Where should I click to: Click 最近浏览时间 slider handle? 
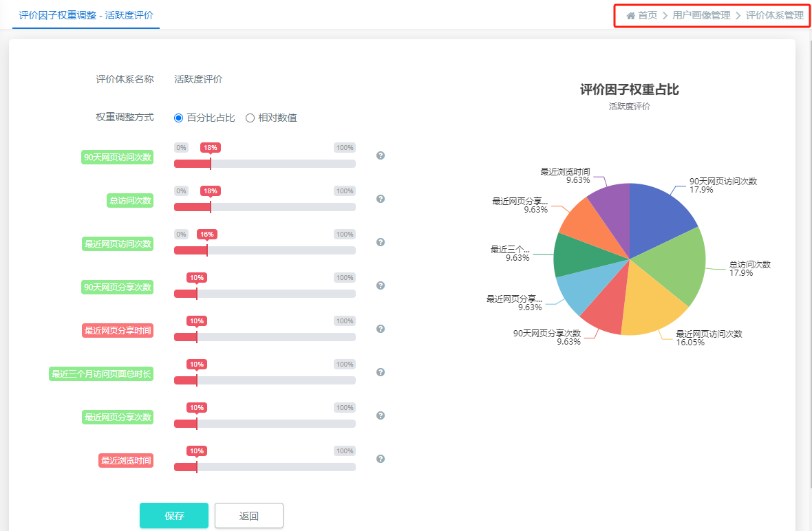[x=197, y=467]
